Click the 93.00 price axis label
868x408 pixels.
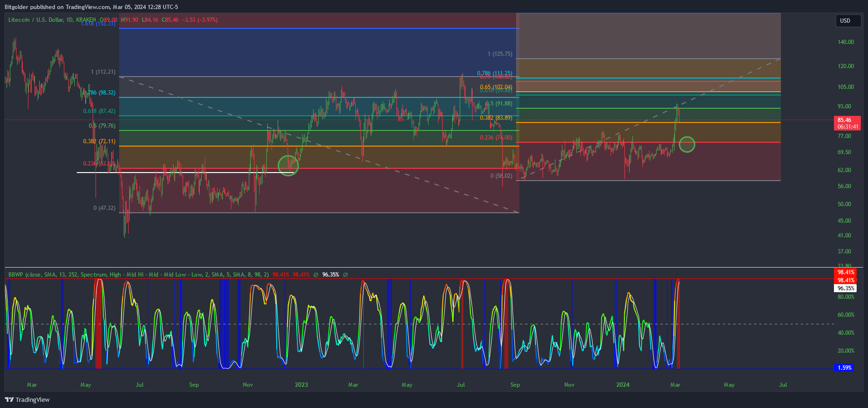[x=844, y=106]
